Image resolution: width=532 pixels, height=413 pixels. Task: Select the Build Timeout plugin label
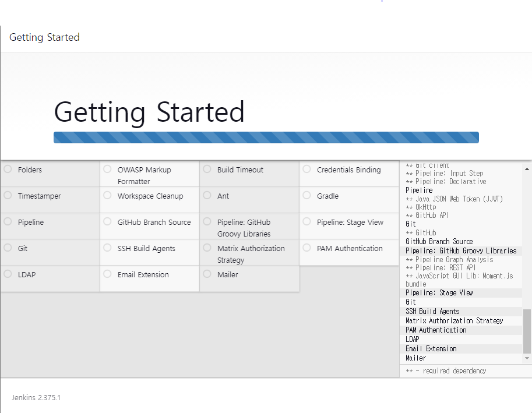pyautogui.click(x=240, y=170)
